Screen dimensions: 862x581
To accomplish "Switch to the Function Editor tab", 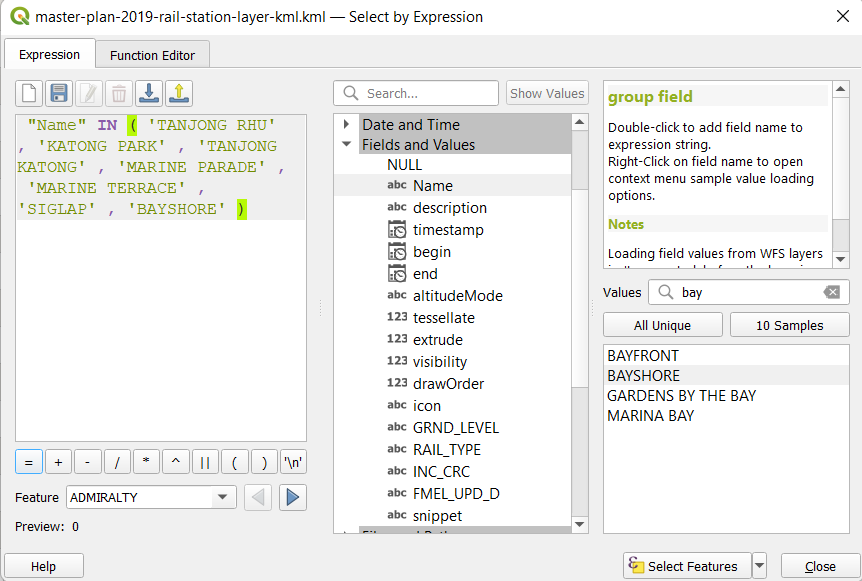I will [152, 55].
